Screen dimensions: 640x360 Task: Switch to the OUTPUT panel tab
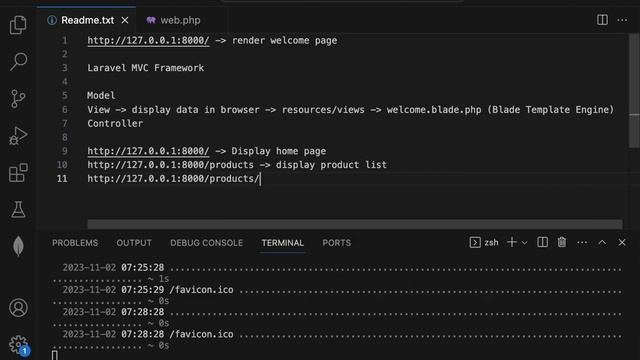point(134,243)
